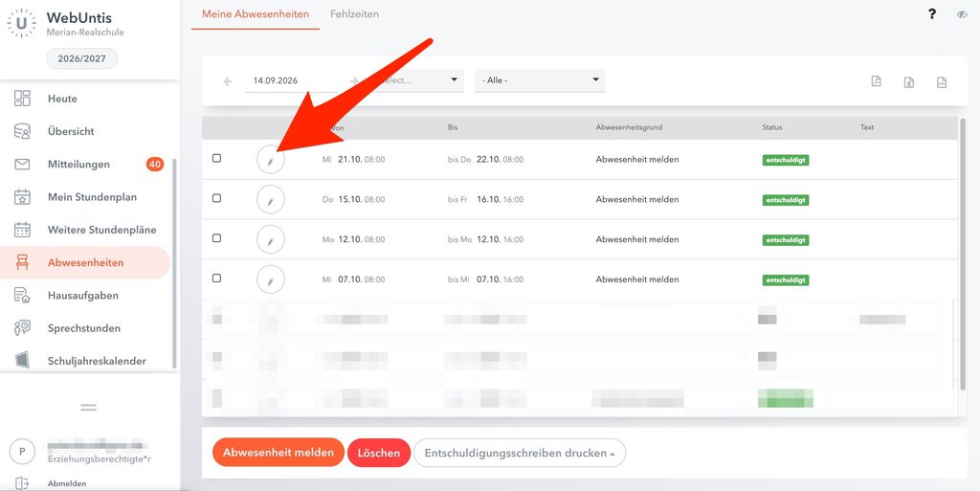This screenshot has height=491, width=980.
Task: Toggle sidebar collapse handle
Action: pyautogui.click(x=89, y=408)
